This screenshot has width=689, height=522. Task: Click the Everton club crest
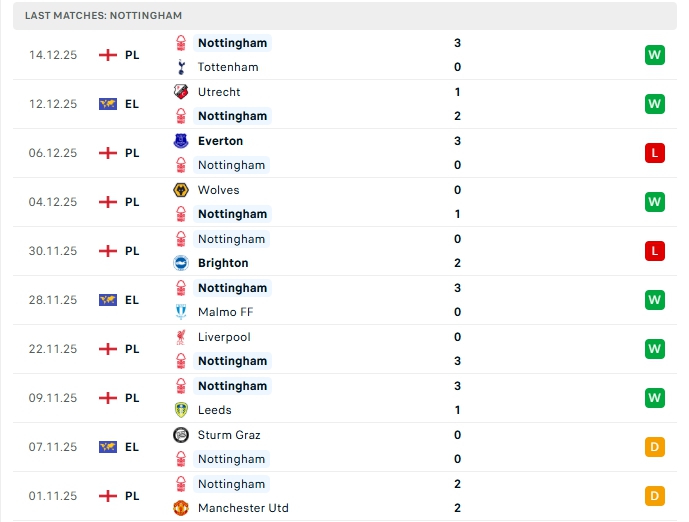pyautogui.click(x=181, y=141)
